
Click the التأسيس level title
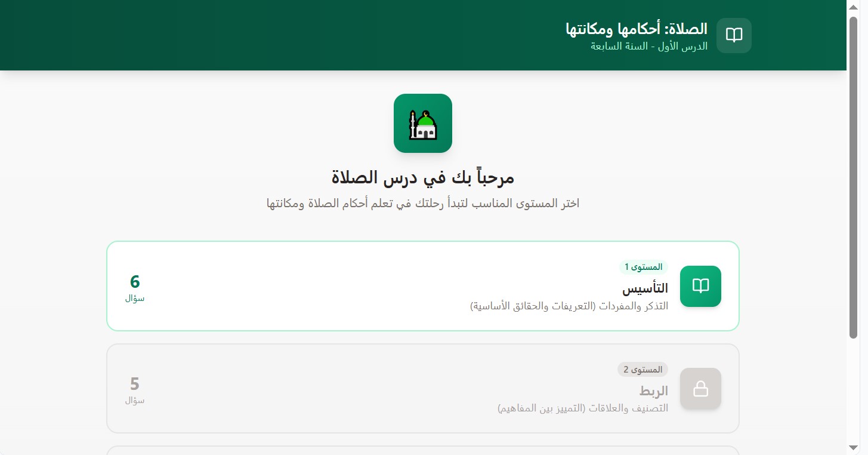coord(645,288)
